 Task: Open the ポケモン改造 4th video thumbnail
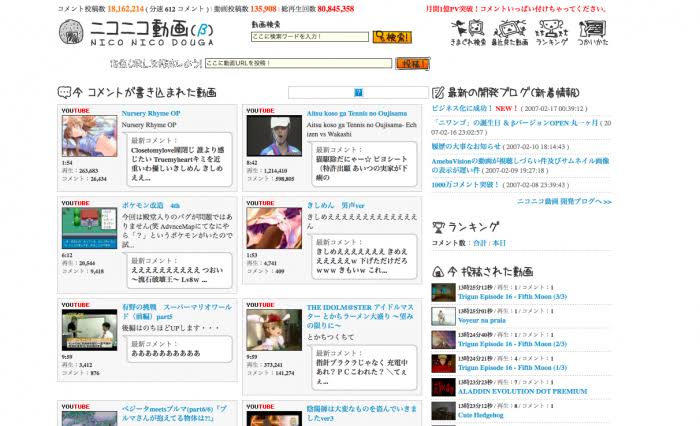coord(89,228)
